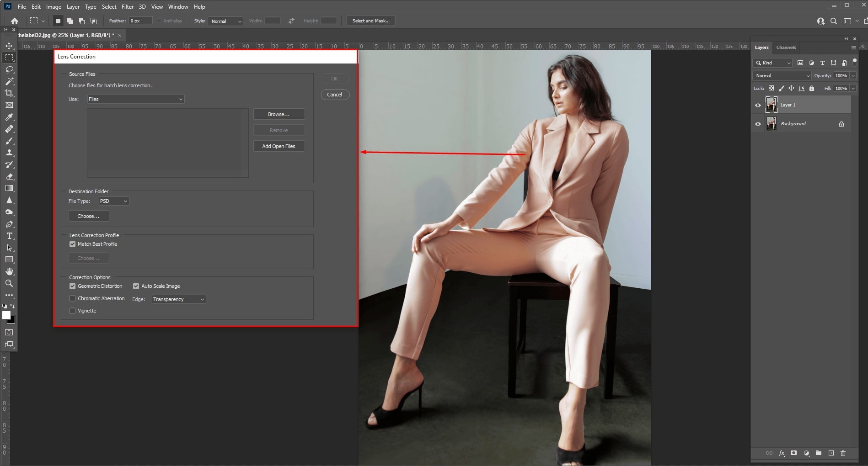The image size is (868, 466).
Task: Click the Delete layer trash icon
Action: click(x=843, y=453)
